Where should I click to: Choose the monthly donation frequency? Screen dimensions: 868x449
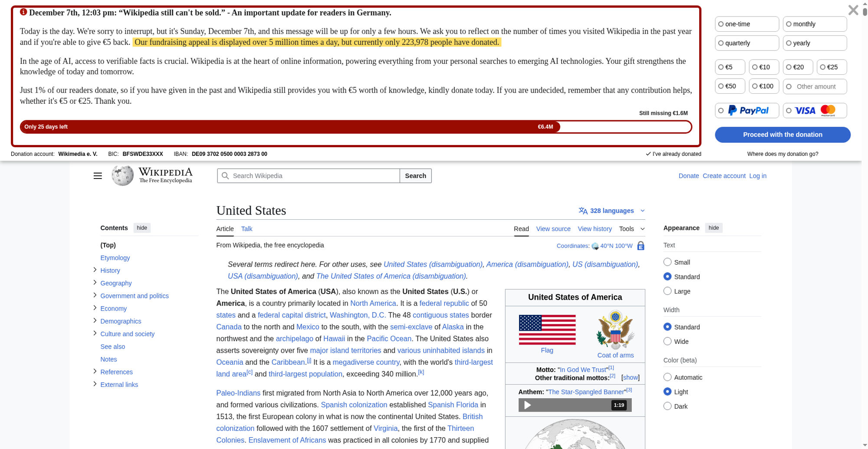click(789, 24)
